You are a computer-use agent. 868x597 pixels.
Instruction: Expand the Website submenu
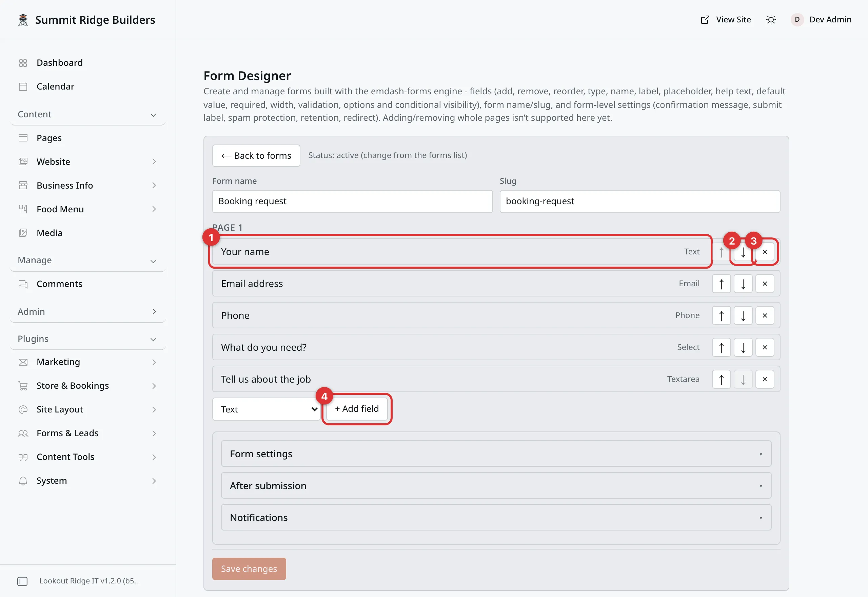pyautogui.click(x=88, y=161)
